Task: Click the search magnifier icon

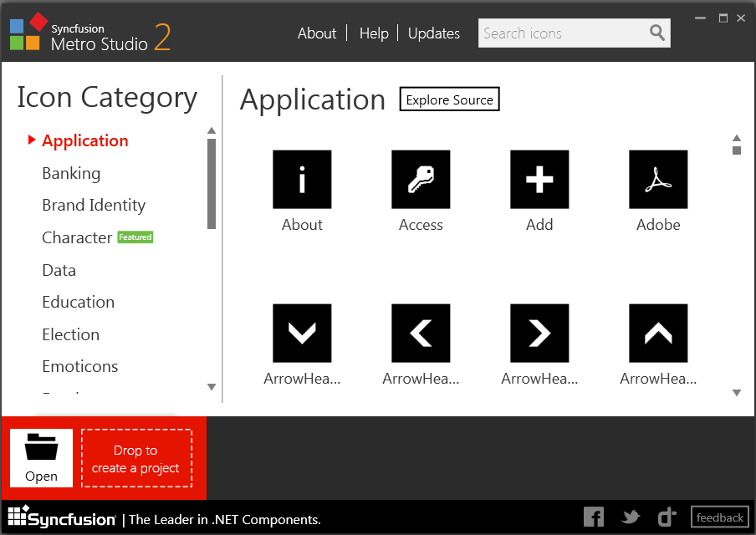Action: [x=656, y=33]
